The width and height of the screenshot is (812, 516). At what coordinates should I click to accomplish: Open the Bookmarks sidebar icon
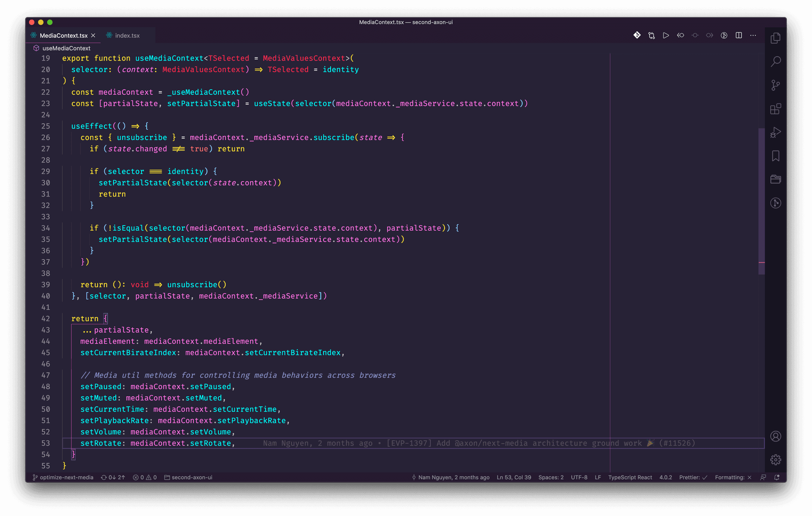(776, 156)
